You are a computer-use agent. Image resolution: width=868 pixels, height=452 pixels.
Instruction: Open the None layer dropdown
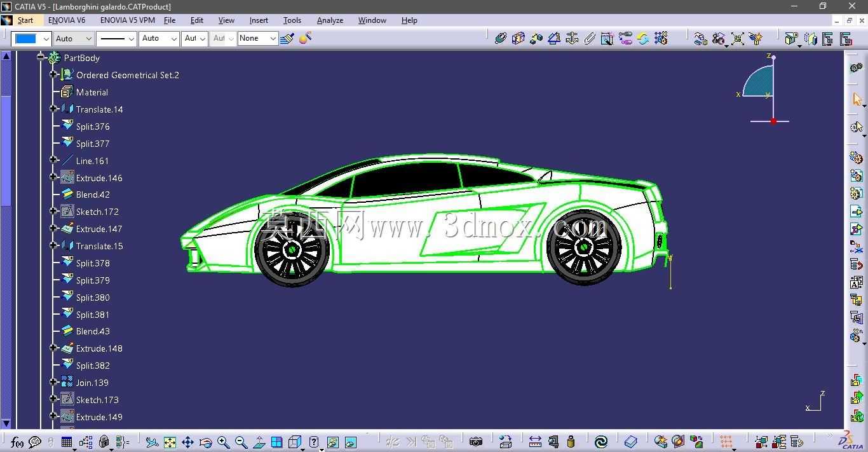coord(257,39)
